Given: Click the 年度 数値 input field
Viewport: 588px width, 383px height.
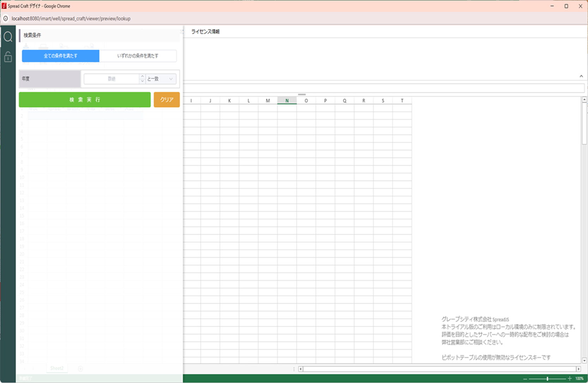Looking at the screenshot, I should pos(111,79).
